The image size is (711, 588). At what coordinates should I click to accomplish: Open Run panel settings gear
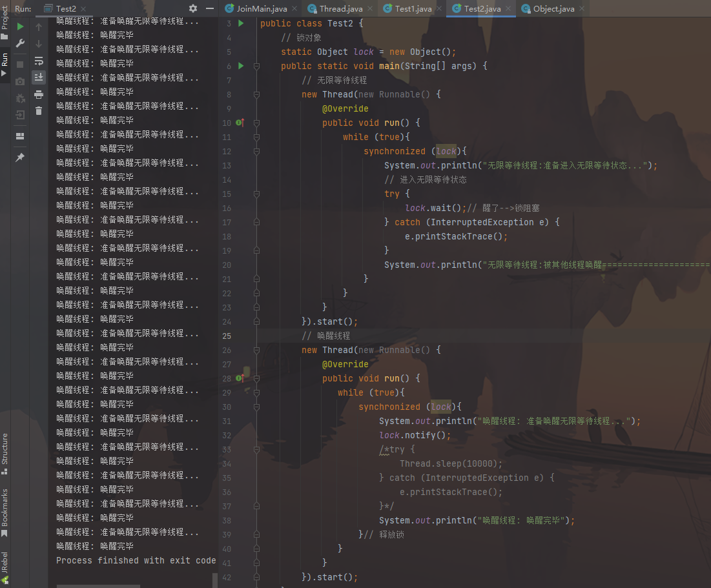pos(192,8)
